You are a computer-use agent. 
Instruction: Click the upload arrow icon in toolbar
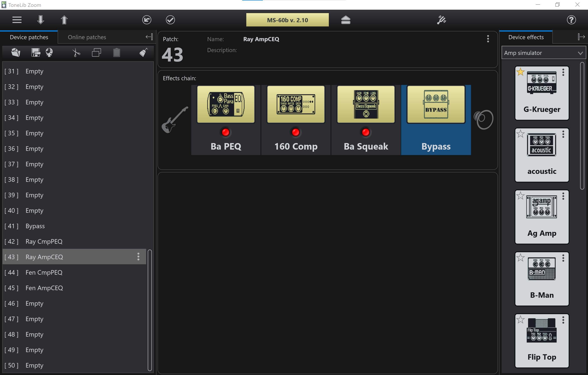click(64, 20)
